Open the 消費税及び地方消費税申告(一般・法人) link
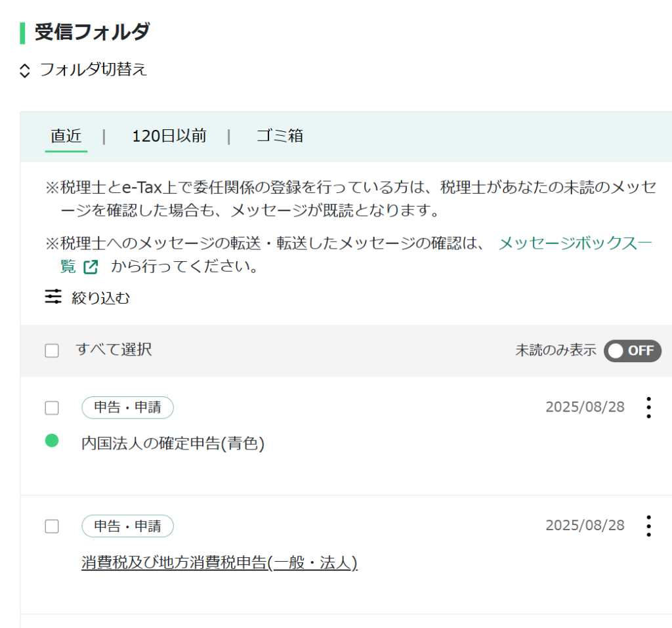672x628 pixels. pyautogui.click(x=219, y=563)
